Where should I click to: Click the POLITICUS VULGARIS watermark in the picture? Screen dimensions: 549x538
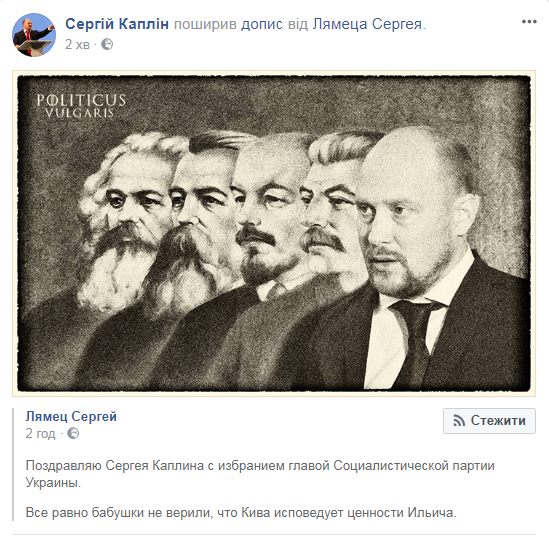(81, 105)
